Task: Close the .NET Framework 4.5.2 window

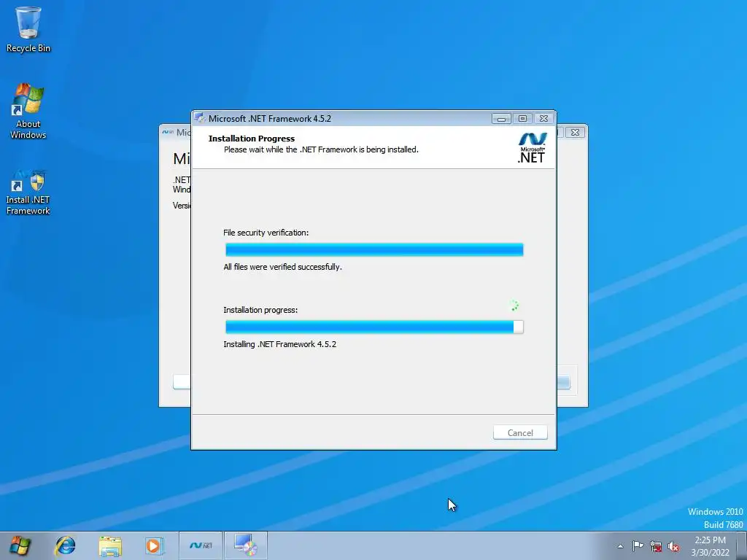Action: coord(543,119)
